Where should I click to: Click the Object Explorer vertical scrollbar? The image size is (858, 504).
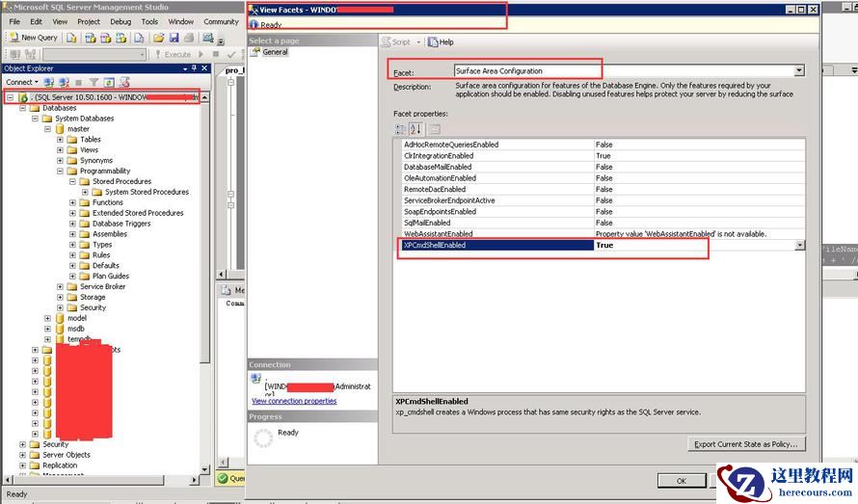click(204, 282)
